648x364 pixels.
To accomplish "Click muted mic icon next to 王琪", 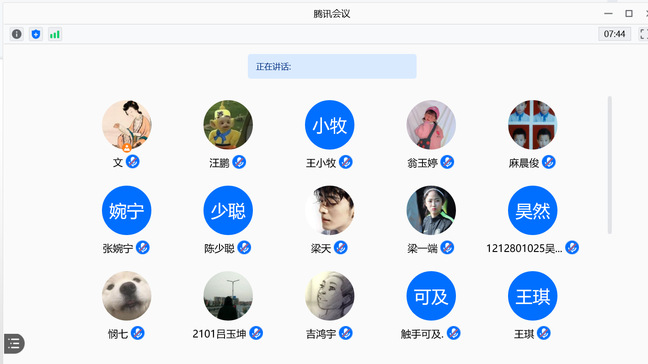I will pos(543,333).
